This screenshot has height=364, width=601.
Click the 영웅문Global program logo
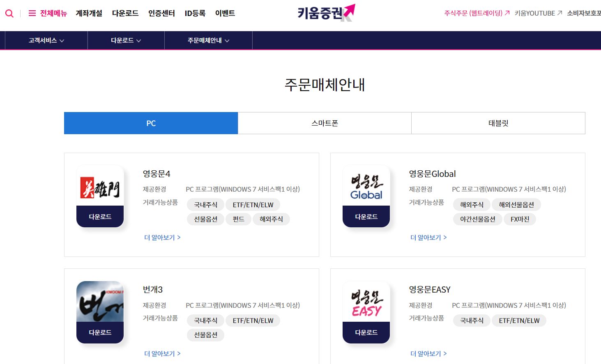(x=366, y=185)
